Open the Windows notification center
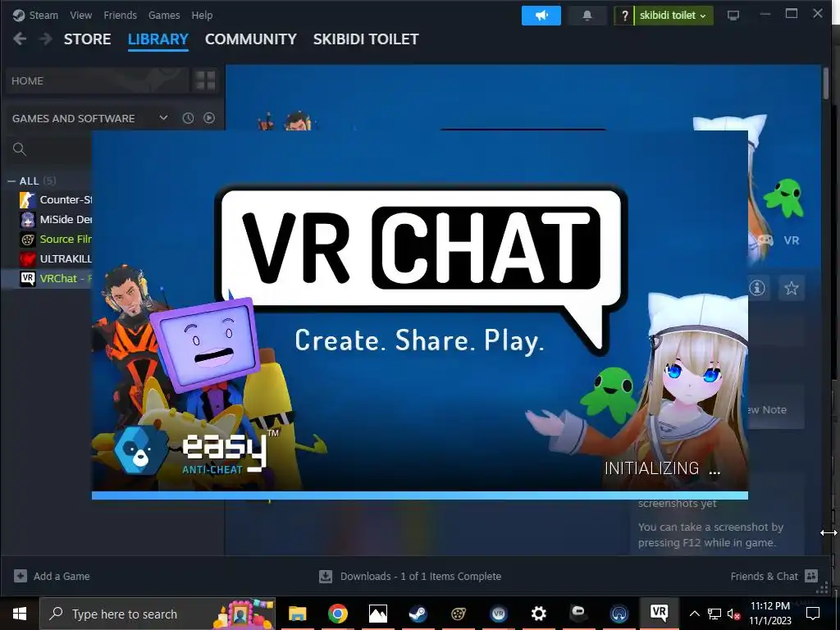The image size is (840, 630). 813,614
